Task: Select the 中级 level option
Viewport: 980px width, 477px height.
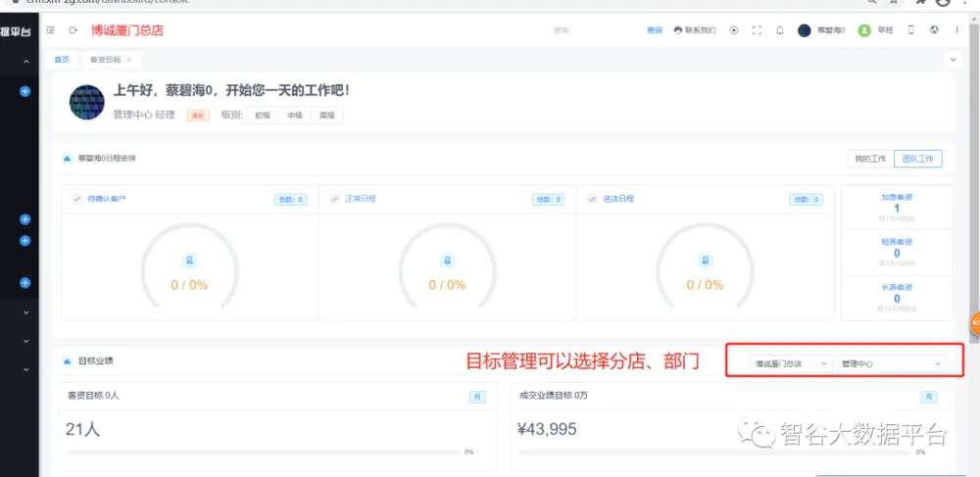Action: (x=294, y=116)
